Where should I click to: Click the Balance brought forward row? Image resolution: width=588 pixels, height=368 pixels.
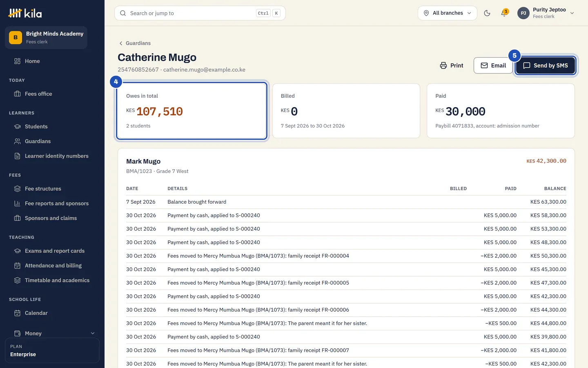[346, 202]
